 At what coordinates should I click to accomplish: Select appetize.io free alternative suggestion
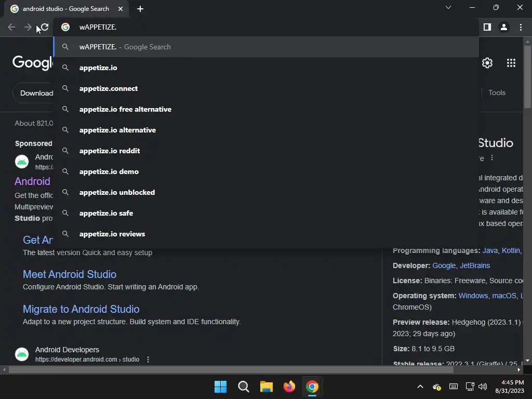[267, 109]
